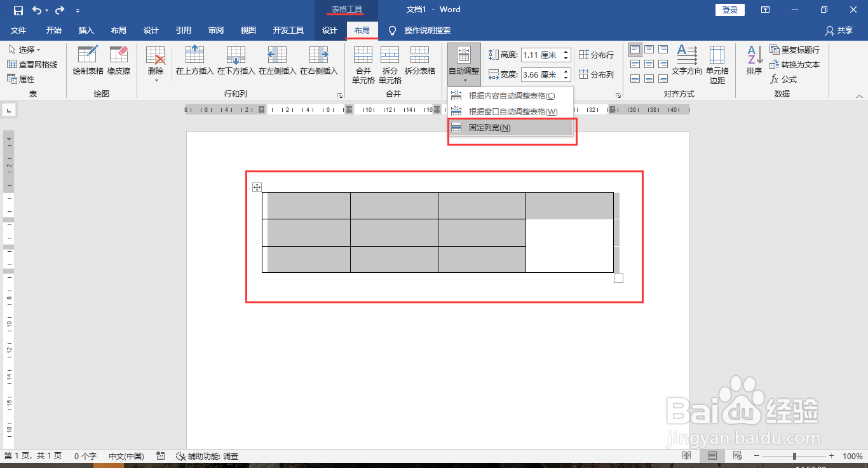This screenshot has width=868, height=468.
Task: Open 单元格边距 cell margins settings
Action: (x=717, y=62)
